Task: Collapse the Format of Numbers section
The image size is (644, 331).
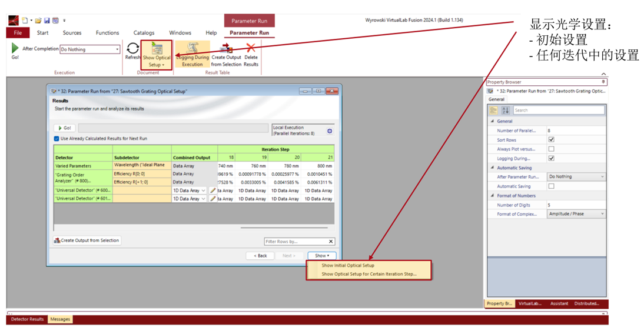Action: (493, 196)
